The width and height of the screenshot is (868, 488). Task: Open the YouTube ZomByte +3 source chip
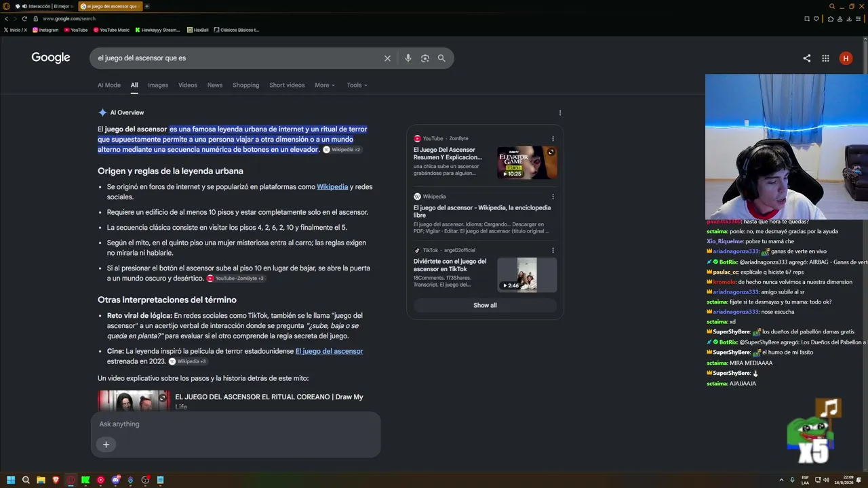[236, 279]
